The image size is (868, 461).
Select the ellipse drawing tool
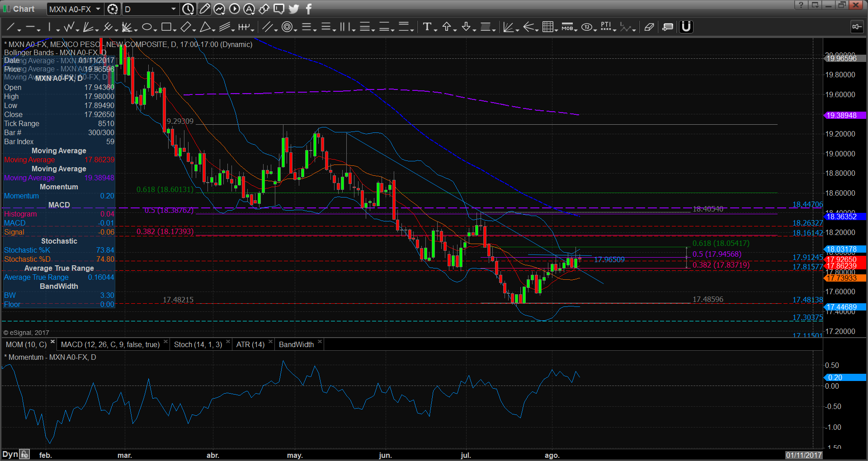146,27
